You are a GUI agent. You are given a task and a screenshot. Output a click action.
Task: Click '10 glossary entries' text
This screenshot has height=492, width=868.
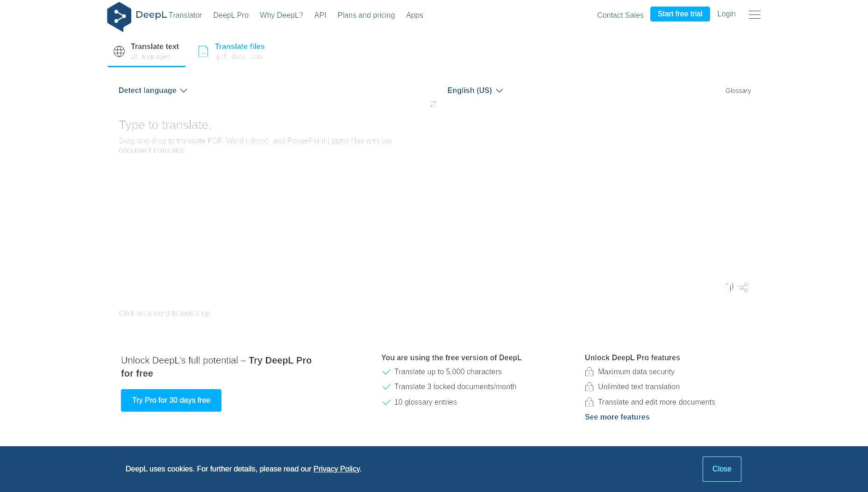click(x=426, y=402)
